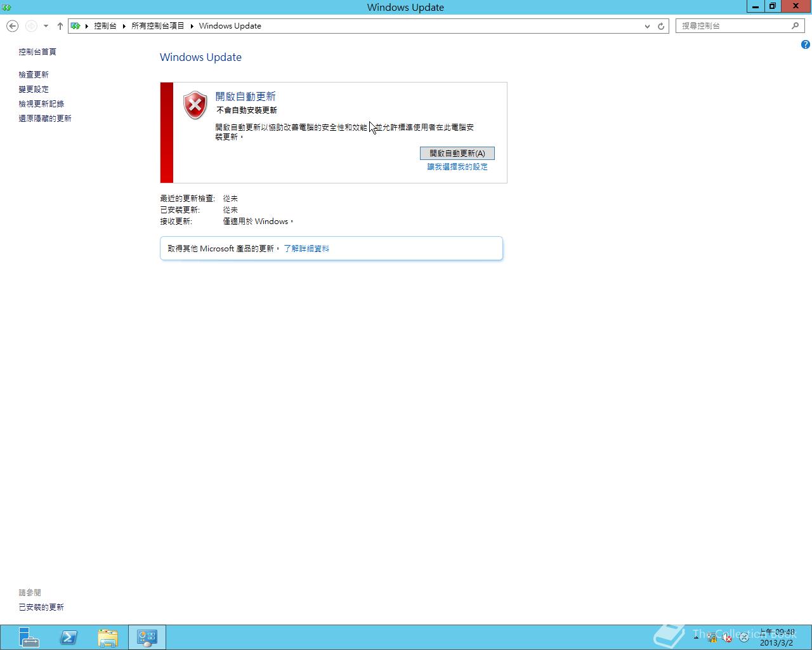Image resolution: width=812 pixels, height=650 pixels.
Task: Click the red shield error icon
Action: (x=195, y=105)
